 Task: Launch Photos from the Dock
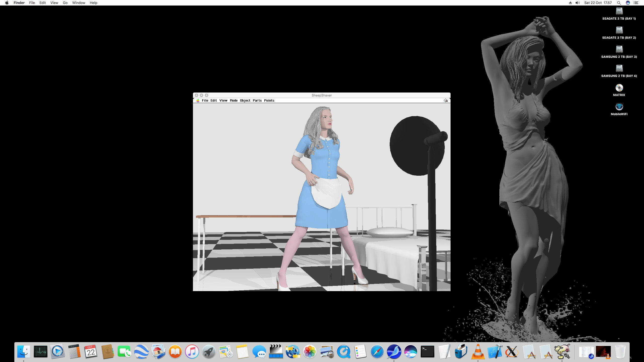(310, 351)
